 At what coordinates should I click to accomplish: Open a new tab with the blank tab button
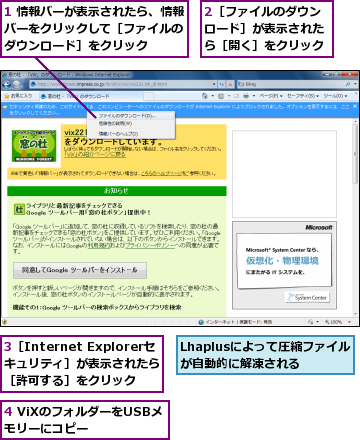[x=149, y=96]
